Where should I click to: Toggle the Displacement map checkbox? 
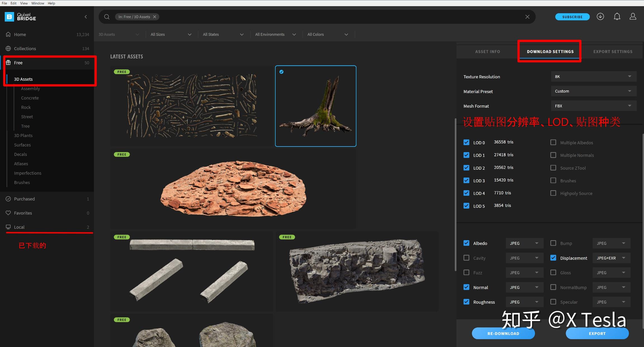[553, 258]
